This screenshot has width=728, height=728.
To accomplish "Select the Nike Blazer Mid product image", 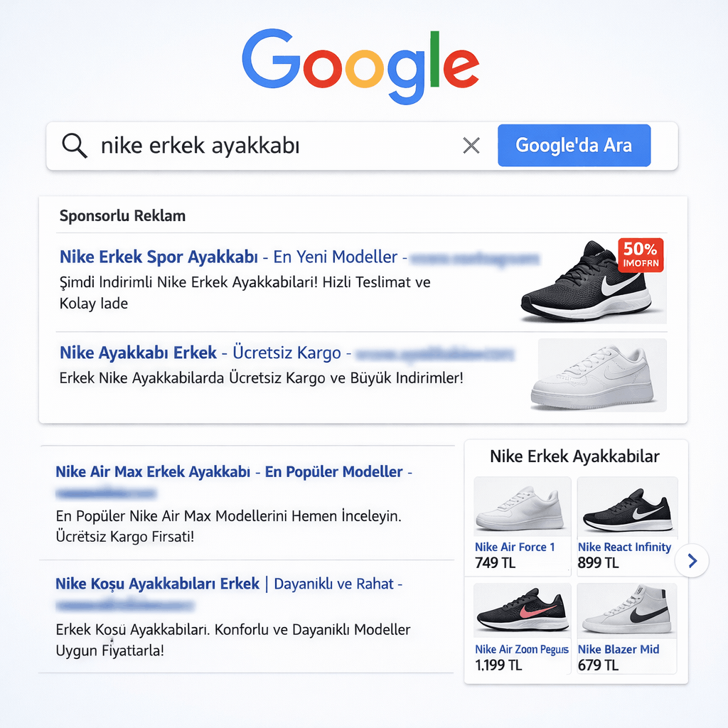I will click(627, 611).
